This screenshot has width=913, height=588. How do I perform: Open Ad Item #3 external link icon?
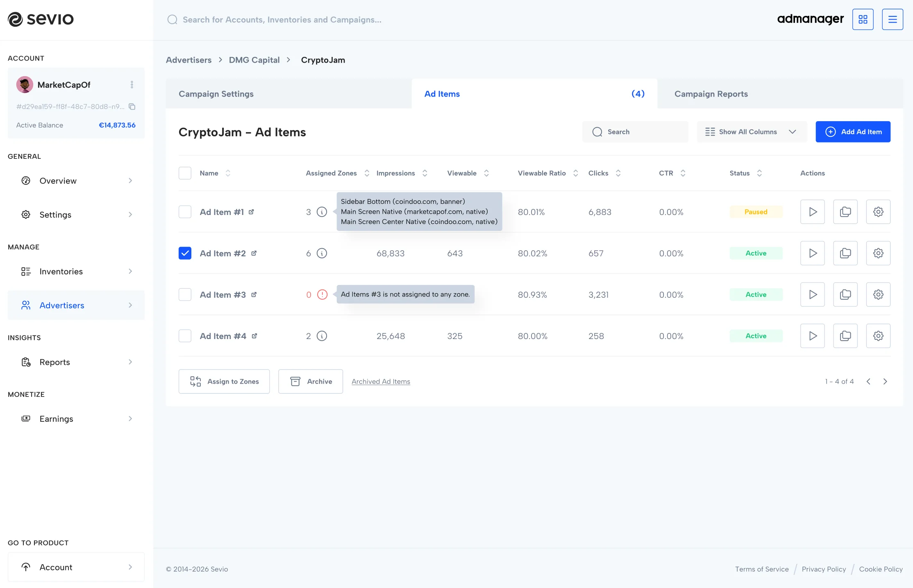[254, 294]
